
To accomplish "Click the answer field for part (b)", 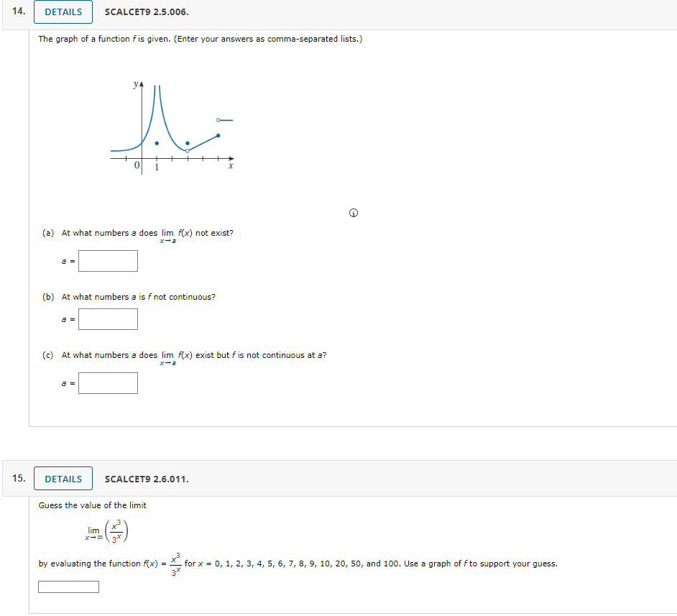I will click(x=108, y=318).
